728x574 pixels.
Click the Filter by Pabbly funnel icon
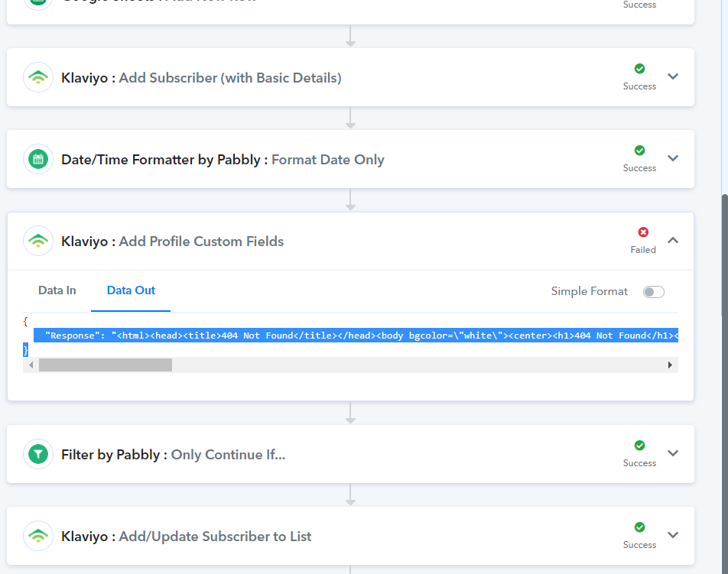click(38, 454)
